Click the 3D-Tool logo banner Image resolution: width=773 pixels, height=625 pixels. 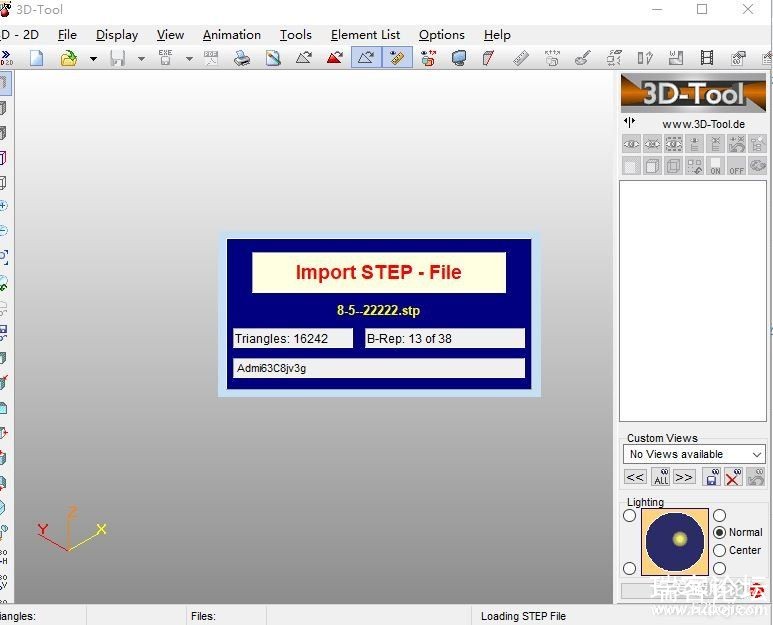[x=693, y=93]
